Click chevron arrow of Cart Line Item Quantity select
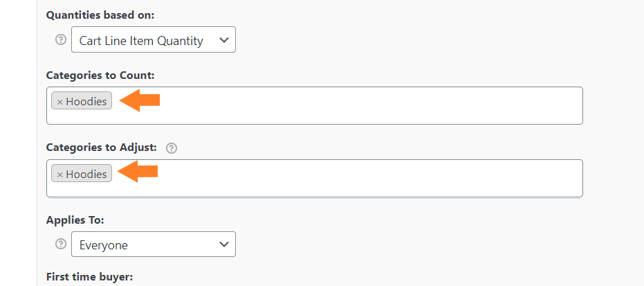 coord(224,40)
